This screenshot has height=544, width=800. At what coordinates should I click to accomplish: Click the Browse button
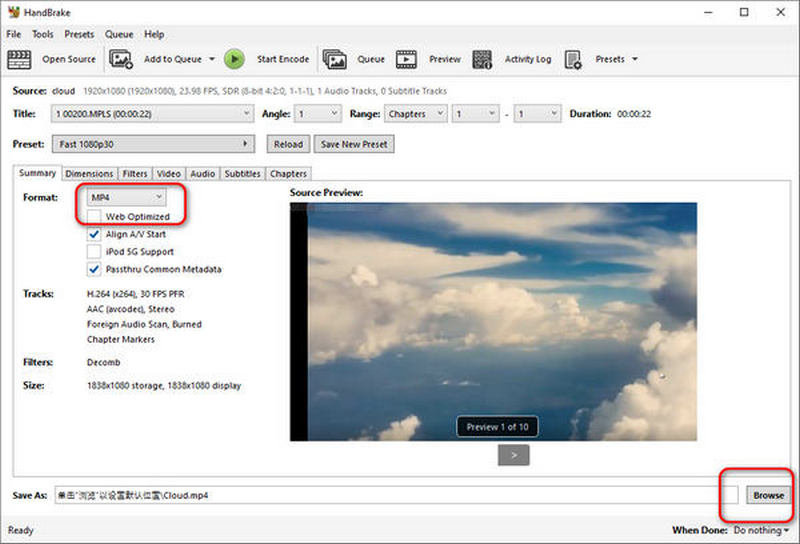tap(768, 495)
